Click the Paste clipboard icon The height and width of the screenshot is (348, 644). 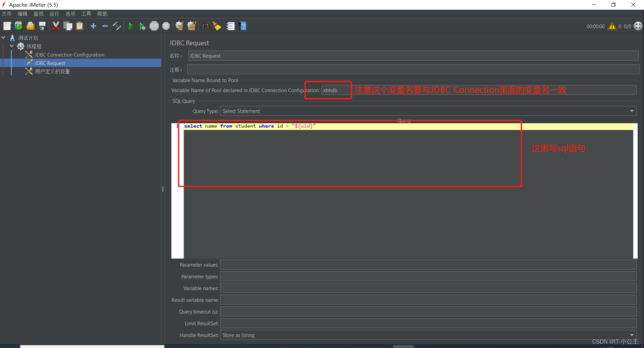(x=79, y=26)
